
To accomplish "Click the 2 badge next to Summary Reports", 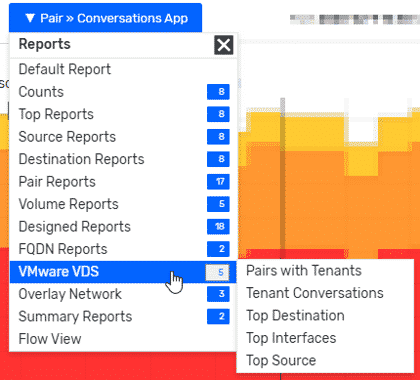I will [218, 316].
